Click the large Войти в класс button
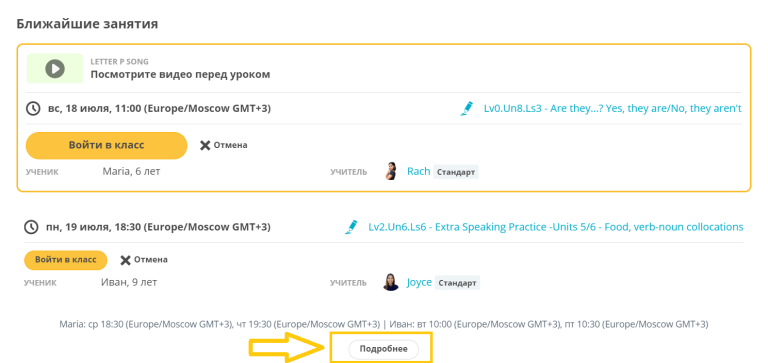The width and height of the screenshot is (768, 363). click(106, 145)
